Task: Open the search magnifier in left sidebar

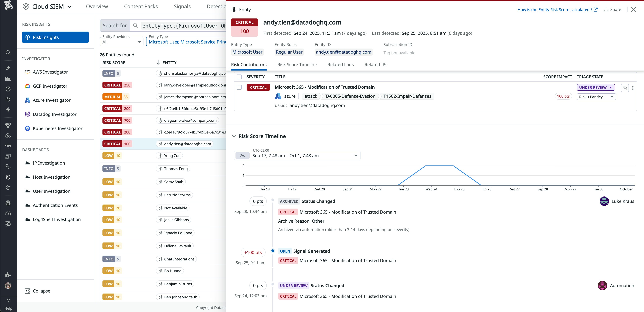Action: [8, 53]
